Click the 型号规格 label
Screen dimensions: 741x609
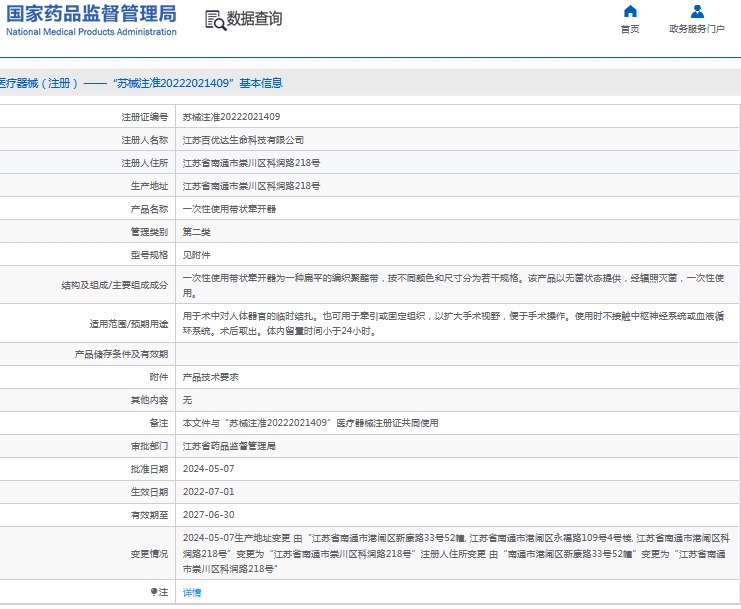pos(149,255)
